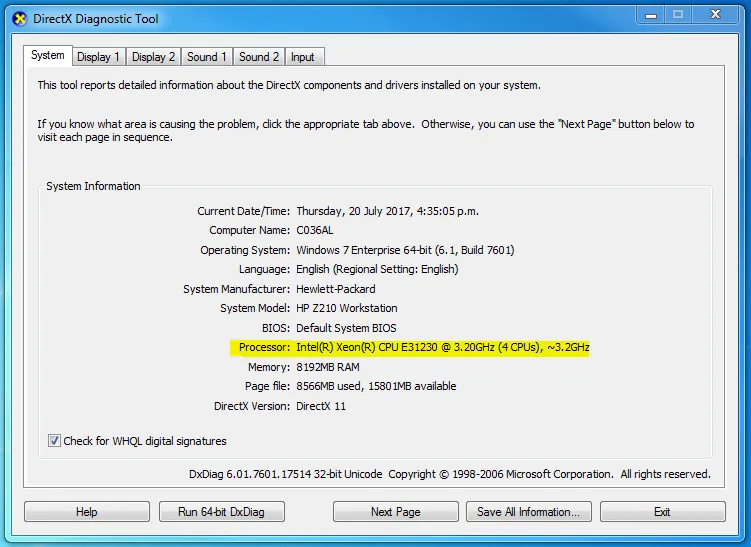Click the Current Date/Time: label
Viewport: 751px width, 547px height.
244,211
